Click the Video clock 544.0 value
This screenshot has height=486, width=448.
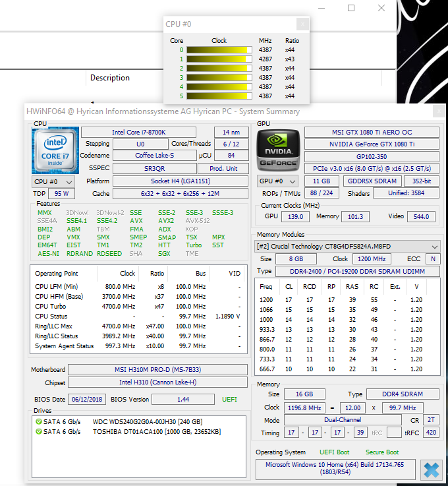pyautogui.click(x=421, y=216)
